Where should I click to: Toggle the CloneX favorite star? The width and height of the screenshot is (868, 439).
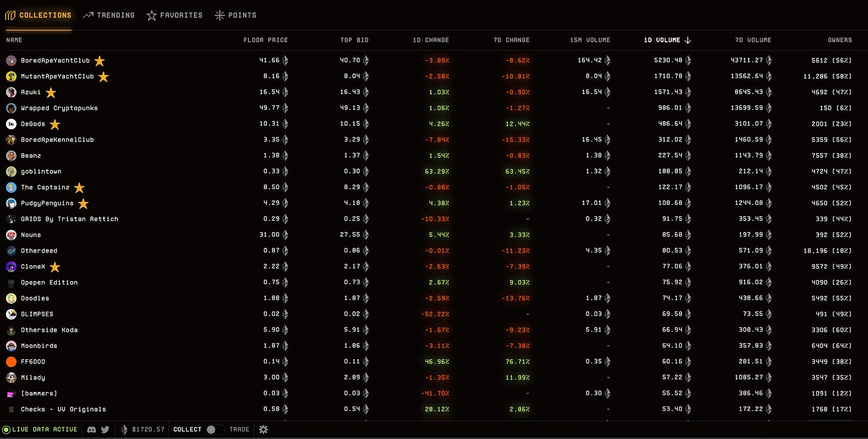click(x=54, y=267)
